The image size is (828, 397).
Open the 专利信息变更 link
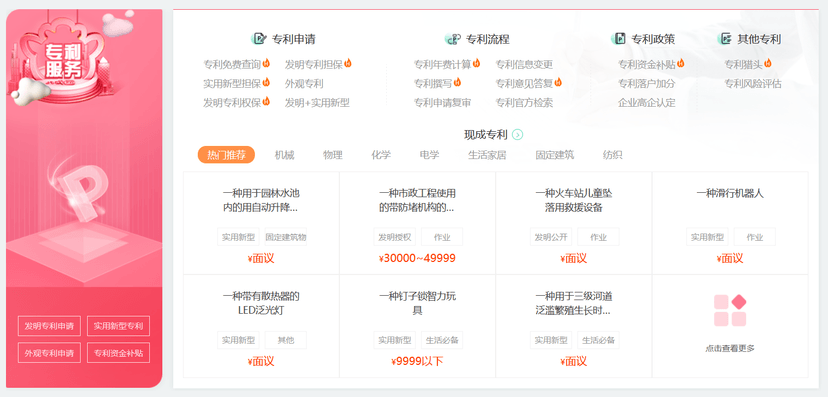coord(524,64)
